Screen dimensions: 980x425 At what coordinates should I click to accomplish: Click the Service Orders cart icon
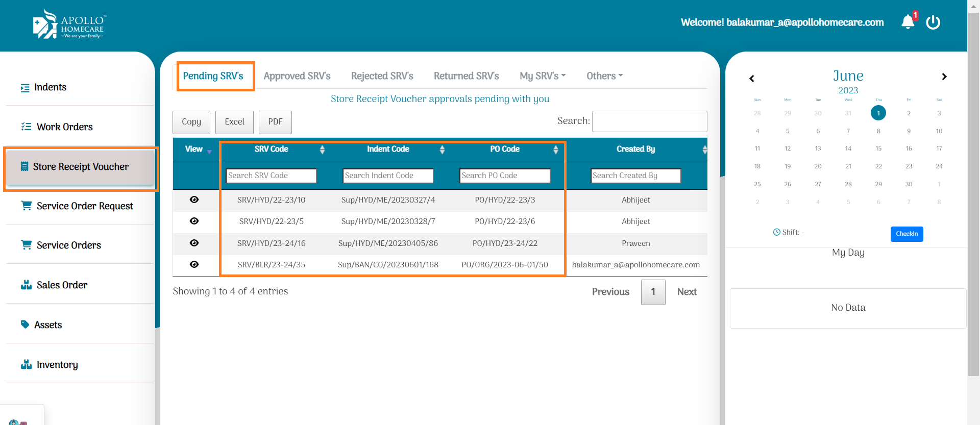click(x=26, y=244)
